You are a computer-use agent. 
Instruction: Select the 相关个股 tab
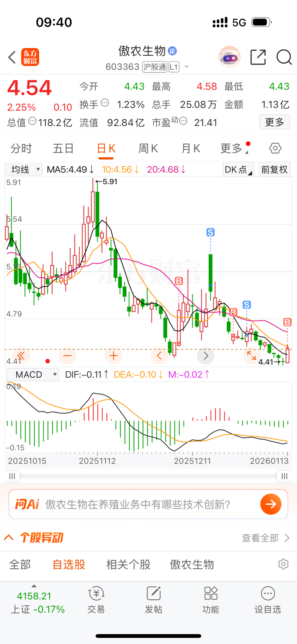pyautogui.click(x=129, y=564)
